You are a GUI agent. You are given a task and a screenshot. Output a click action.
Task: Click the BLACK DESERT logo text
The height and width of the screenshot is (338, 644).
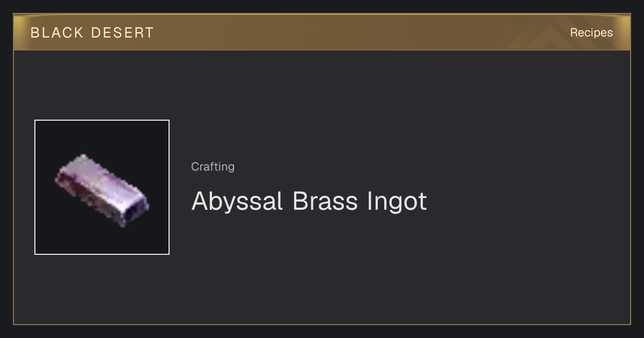pos(92,33)
